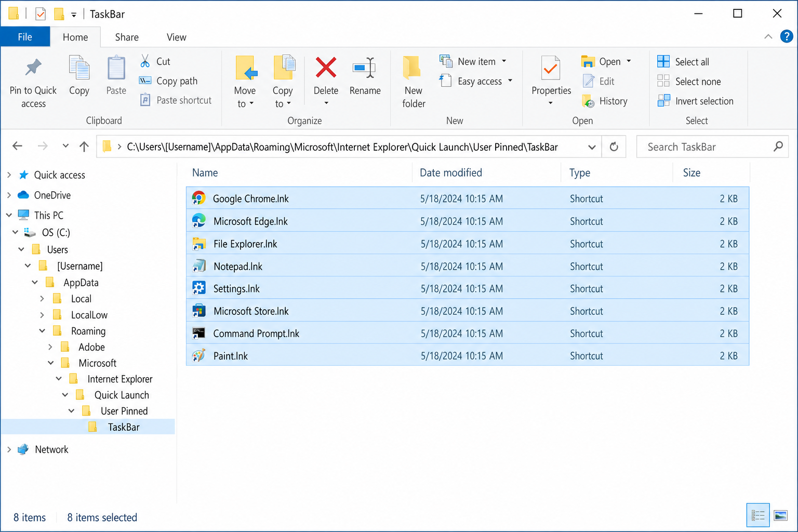
Task: Open the Help question mark icon
Action: [787, 36]
